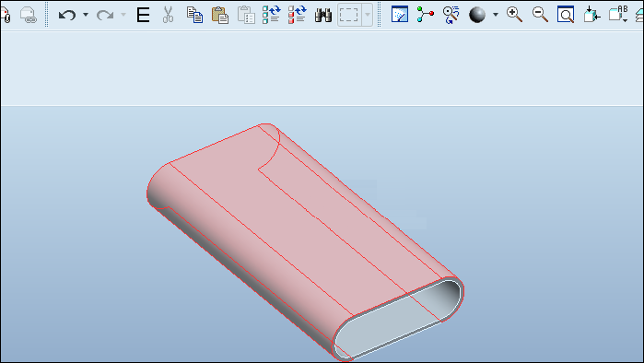The image size is (644, 363).
Task: Click the Zoom Out magnifier icon
Action: click(540, 15)
